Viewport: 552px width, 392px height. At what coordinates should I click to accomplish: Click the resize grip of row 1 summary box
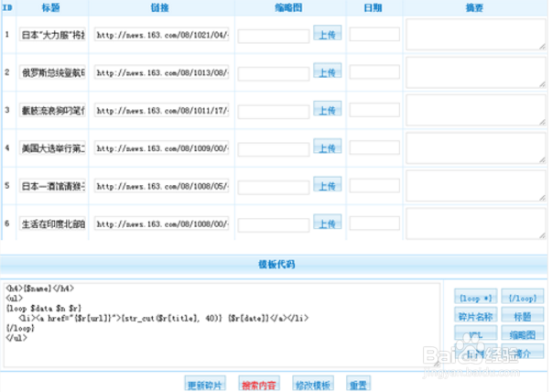coord(542,47)
